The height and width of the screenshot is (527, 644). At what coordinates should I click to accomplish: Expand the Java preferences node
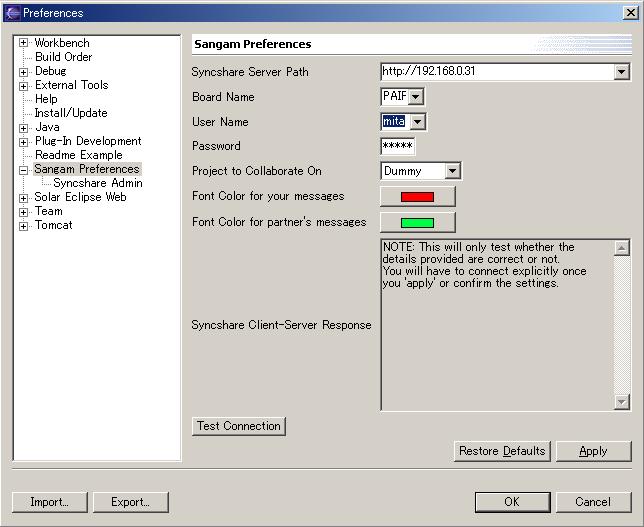[x=23, y=128]
